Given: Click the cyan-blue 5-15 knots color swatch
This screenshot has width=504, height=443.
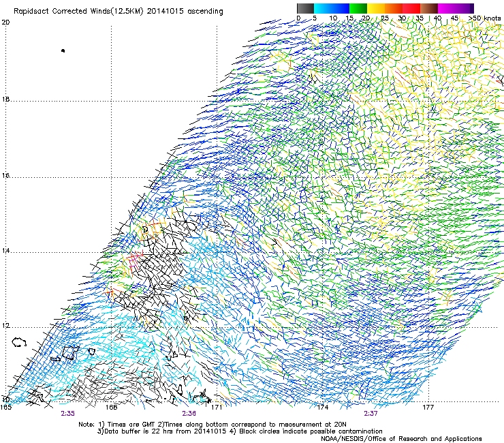Looking at the screenshot, I should [x=332, y=8].
